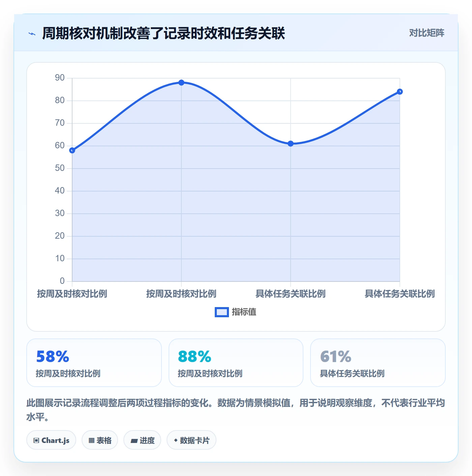
Task: Click the card title 周期核对机制改善了记录时效和任务关联
Action: click(164, 33)
